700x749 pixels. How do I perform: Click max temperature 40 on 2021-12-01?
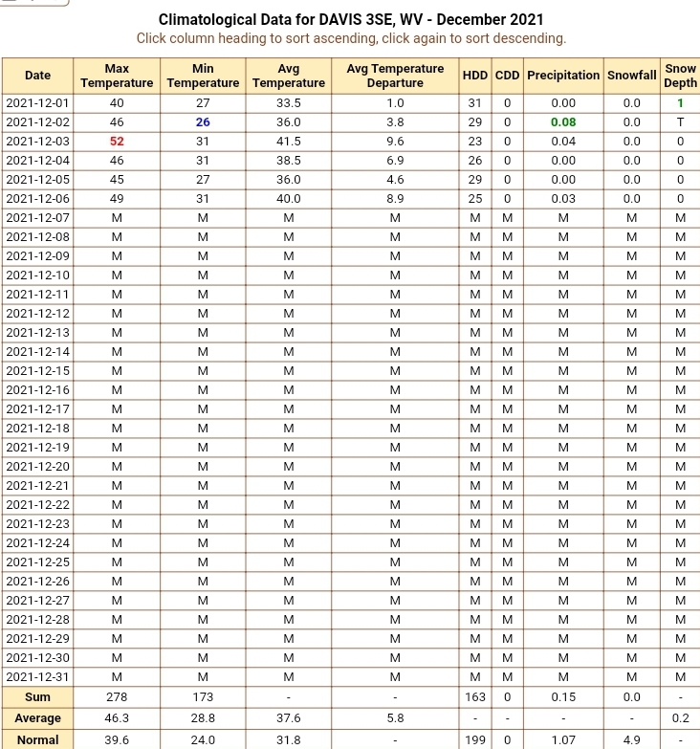pyautogui.click(x=117, y=103)
